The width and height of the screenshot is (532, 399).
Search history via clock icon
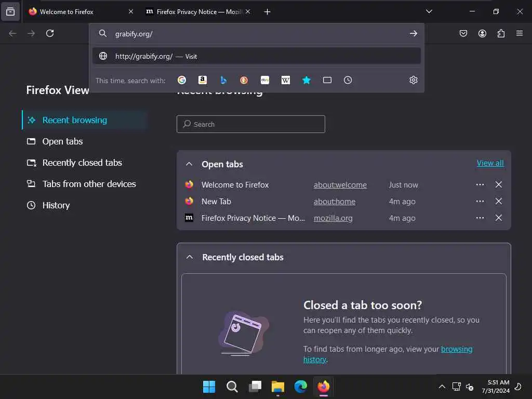tap(348, 80)
